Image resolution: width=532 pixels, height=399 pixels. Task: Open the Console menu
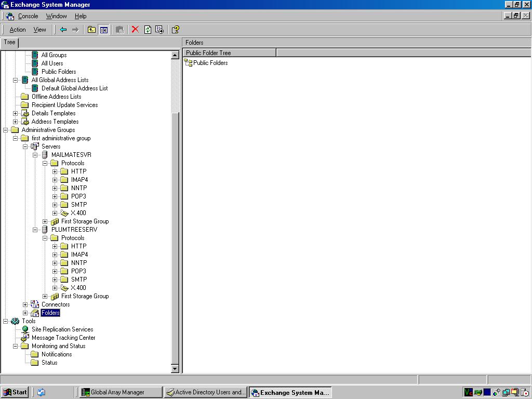pos(28,16)
